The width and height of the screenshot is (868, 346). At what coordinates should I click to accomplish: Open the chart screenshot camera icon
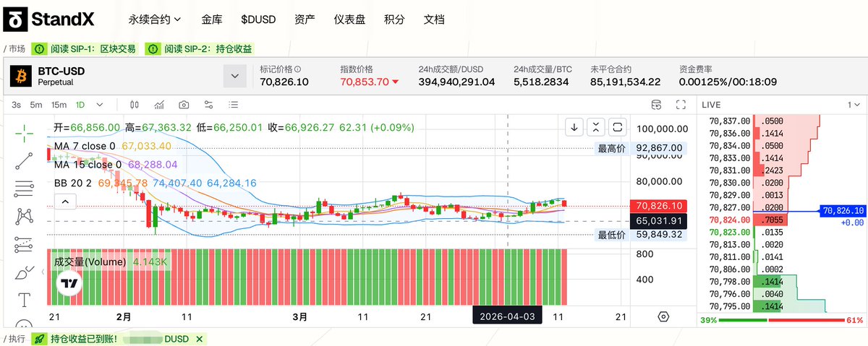(x=184, y=105)
